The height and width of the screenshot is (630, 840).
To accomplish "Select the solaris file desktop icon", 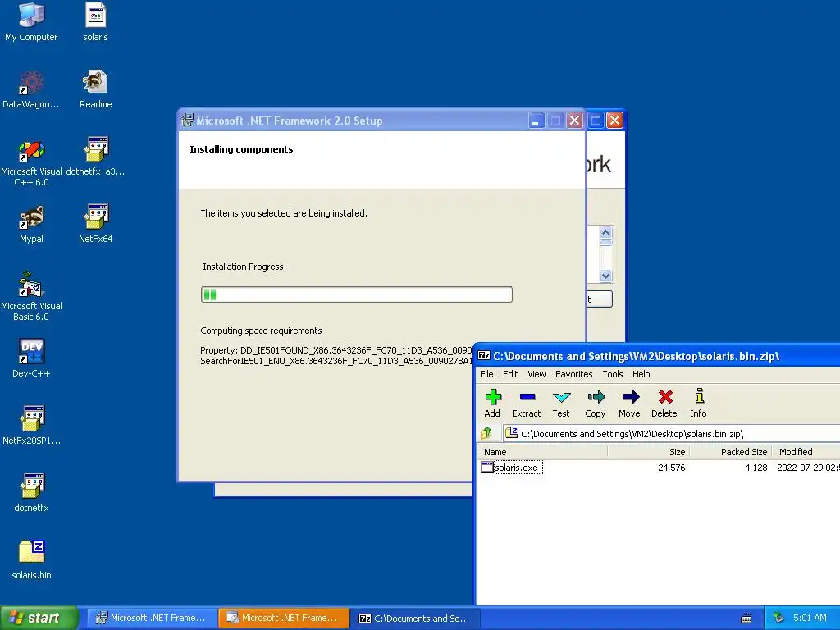I will click(95, 22).
